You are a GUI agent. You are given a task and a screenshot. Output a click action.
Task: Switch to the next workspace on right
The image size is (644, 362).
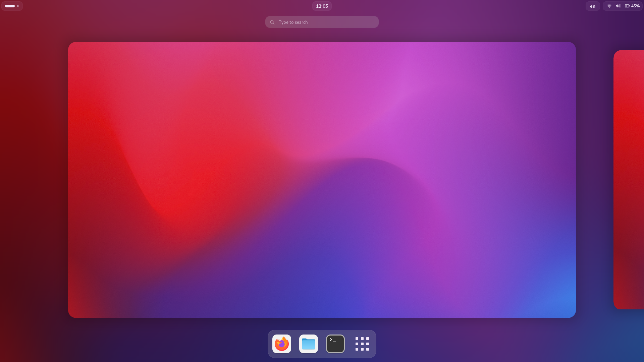point(629,180)
